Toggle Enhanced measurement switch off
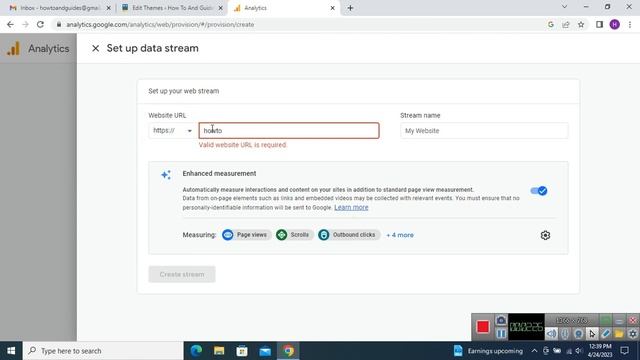Image resolution: width=640 pixels, height=360 pixels. click(539, 191)
